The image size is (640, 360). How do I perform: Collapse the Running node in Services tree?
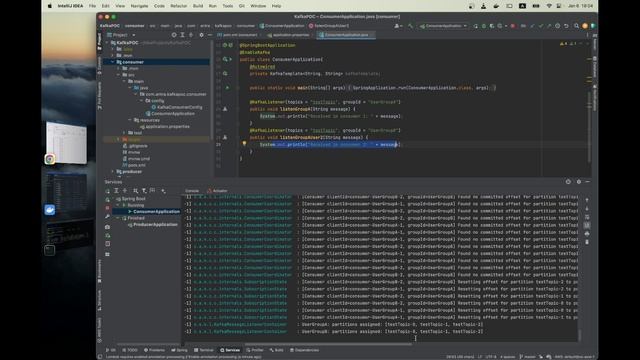pyautogui.click(x=118, y=205)
